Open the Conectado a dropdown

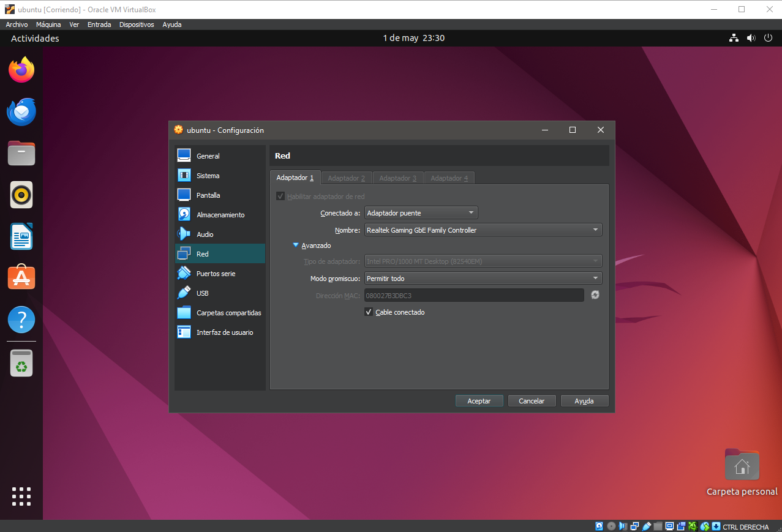[421, 212]
